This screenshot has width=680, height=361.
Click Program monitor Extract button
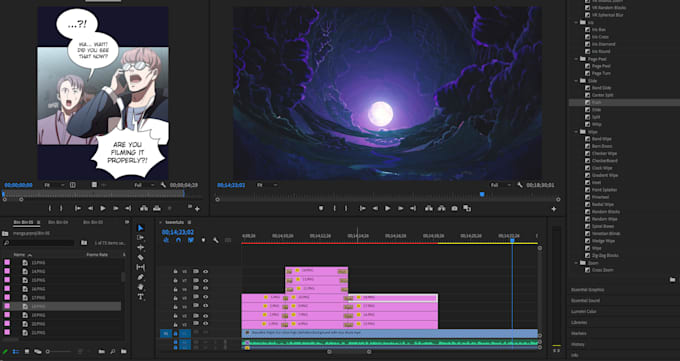[441, 208]
